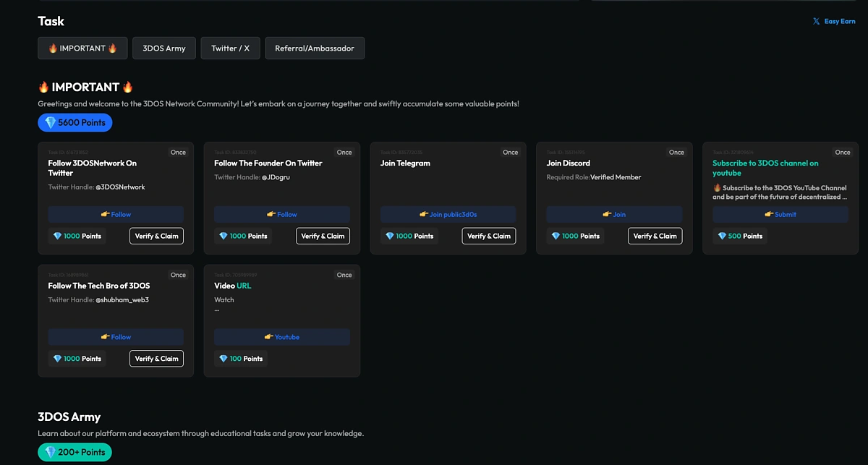Click the Youtube button in the Video URL card
This screenshot has height=465, width=868.
pyautogui.click(x=282, y=337)
